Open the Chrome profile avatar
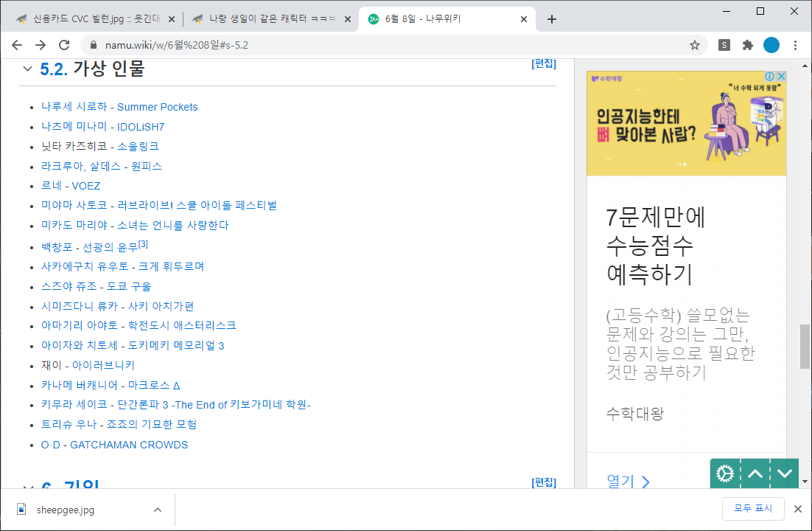 (771, 45)
